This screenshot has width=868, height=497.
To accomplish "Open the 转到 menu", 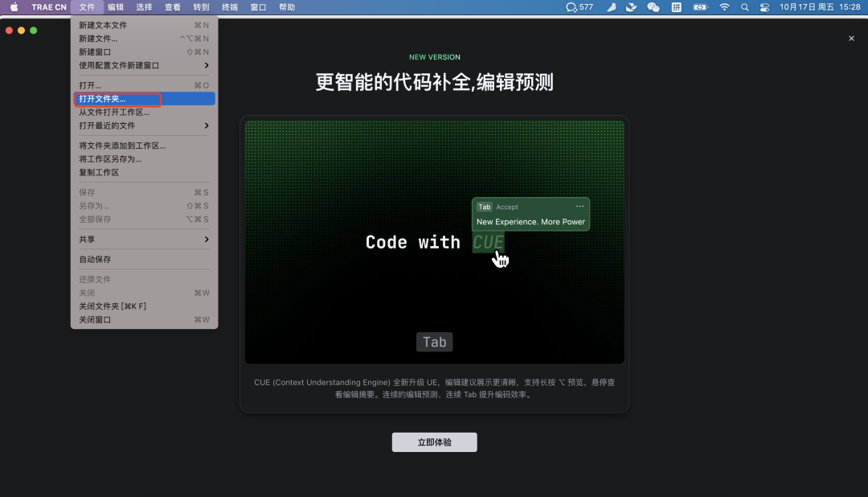I will [x=201, y=7].
